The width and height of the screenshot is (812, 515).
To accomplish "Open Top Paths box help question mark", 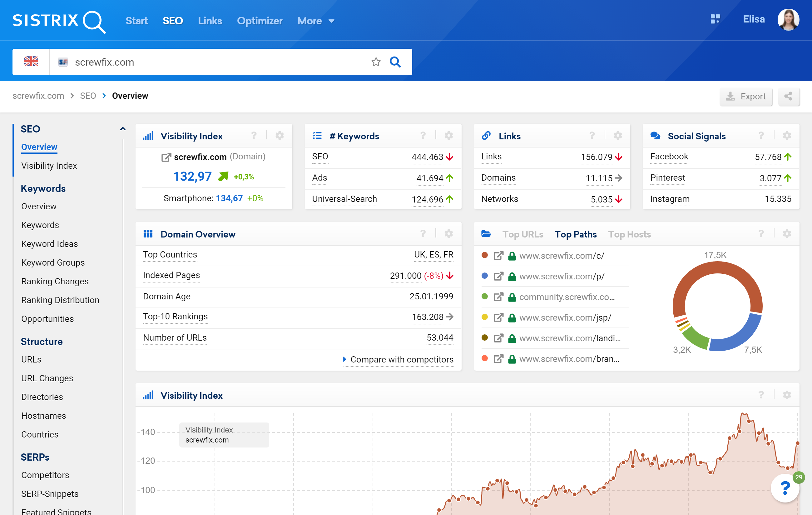I will [761, 233].
